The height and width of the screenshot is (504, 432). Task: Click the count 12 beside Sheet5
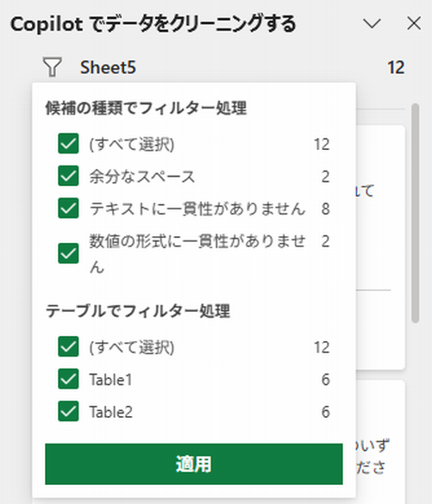pyautogui.click(x=396, y=67)
